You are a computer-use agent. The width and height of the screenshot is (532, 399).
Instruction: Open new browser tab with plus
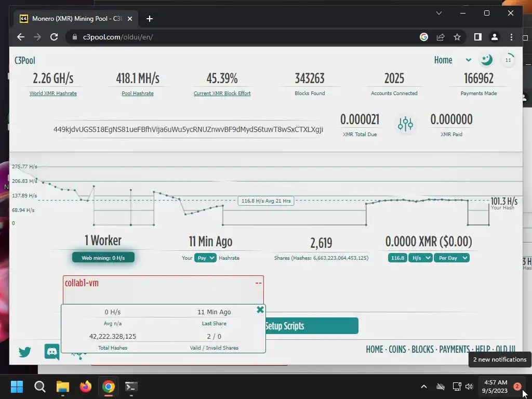pyautogui.click(x=150, y=19)
